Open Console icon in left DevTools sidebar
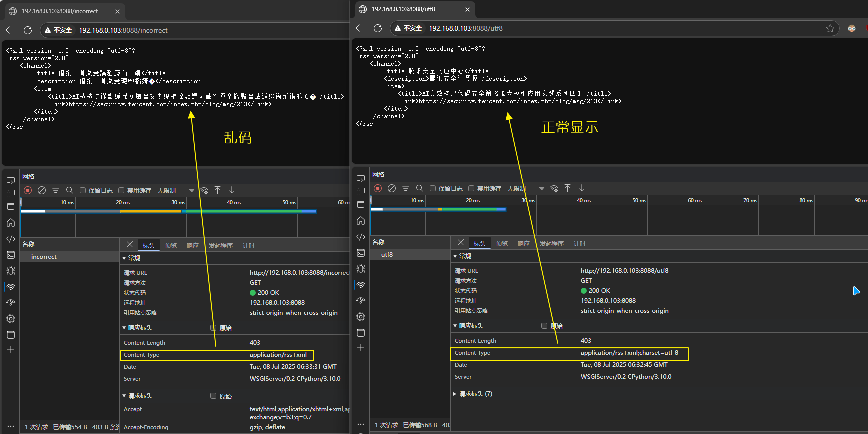Viewport: 868px width, 434px height. [11, 255]
